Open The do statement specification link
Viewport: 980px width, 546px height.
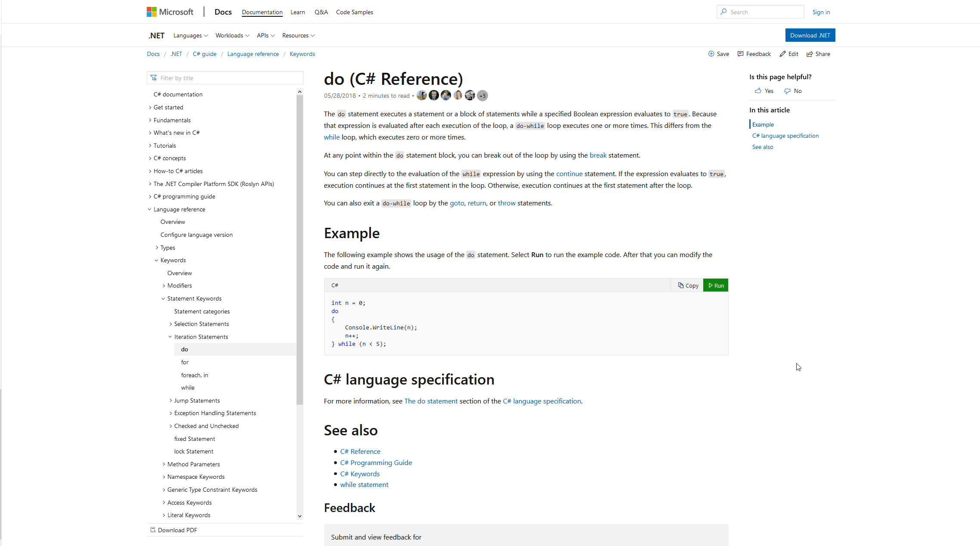(431, 401)
